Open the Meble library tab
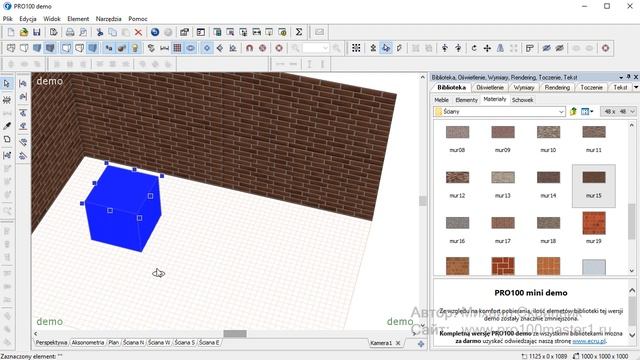Screen dimensions: 640x360 coord(441,100)
